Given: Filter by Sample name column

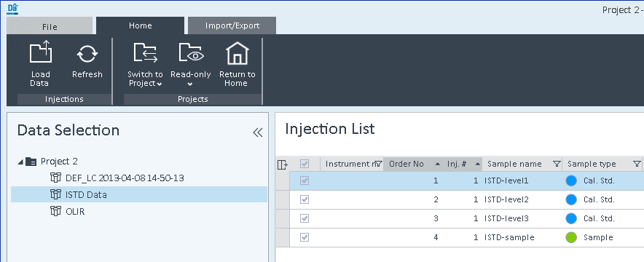Looking at the screenshot, I should click(x=557, y=164).
